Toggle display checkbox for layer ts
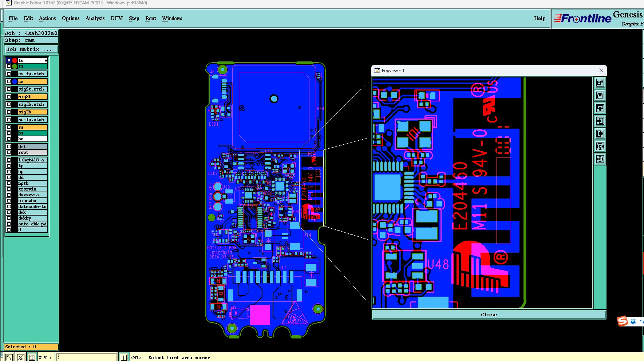Image resolution: width=644 pixels, height=361 pixels. click(9, 66)
